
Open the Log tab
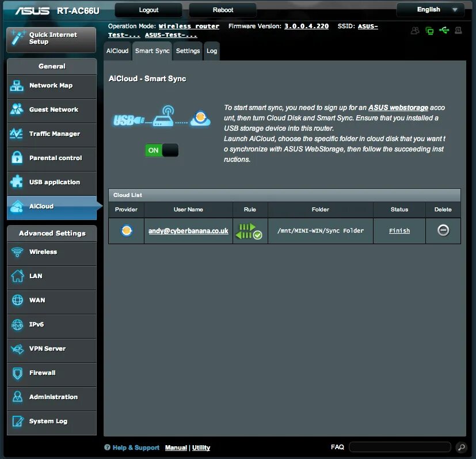(212, 51)
